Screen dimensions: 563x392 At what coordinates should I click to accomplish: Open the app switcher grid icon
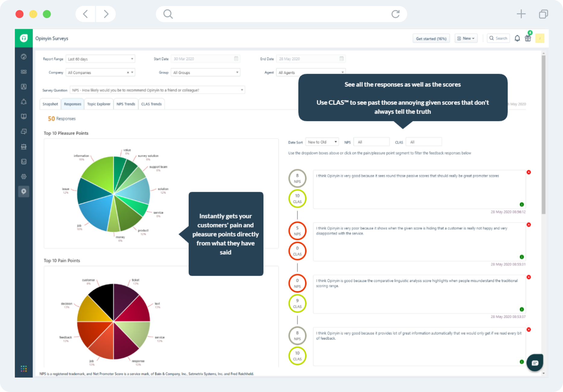point(24,368)
